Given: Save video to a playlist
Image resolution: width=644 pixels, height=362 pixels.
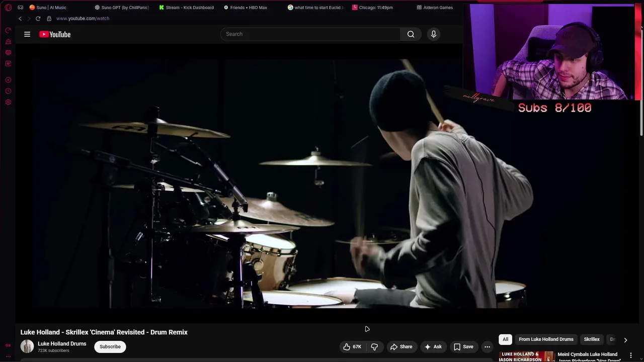Looking at the screenshot, I should coord(463,346).
